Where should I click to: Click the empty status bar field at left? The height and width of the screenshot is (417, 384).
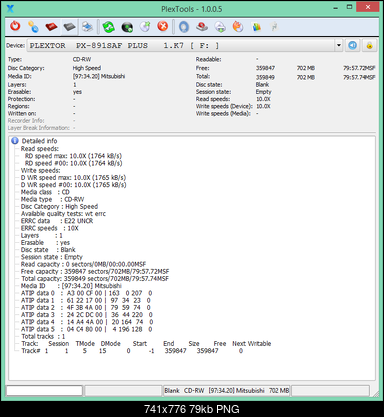[x=44, y=391]
